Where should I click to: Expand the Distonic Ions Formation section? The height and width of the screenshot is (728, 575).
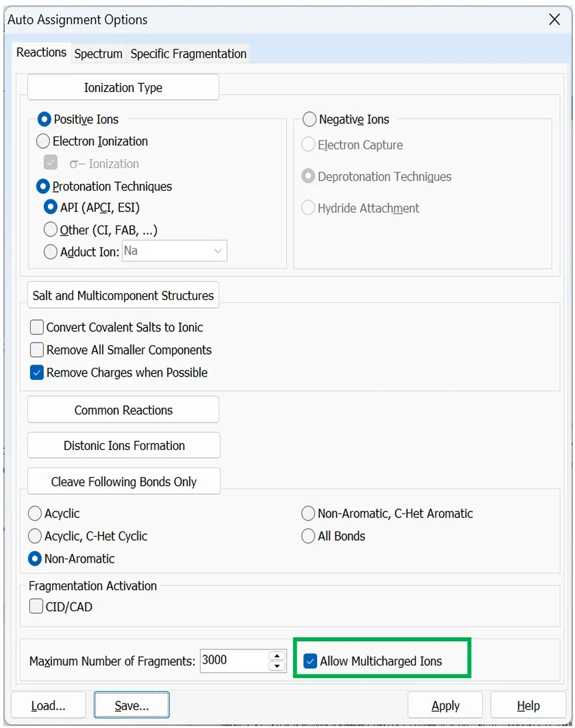coord(124,445)
